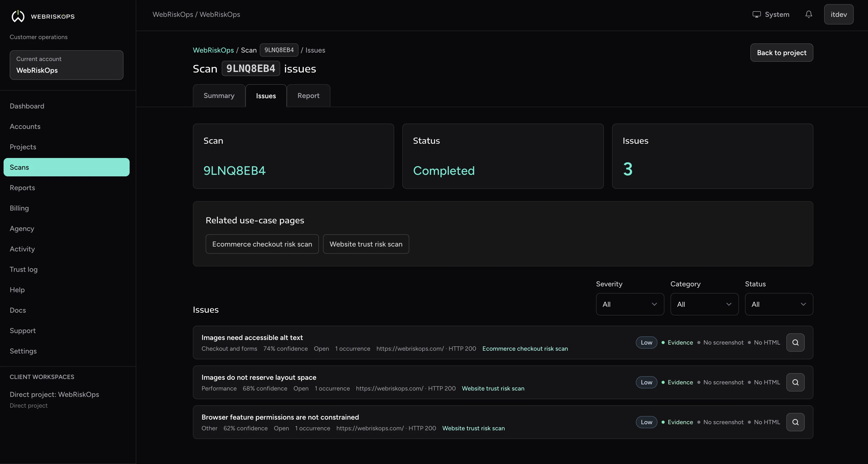Image resolution: width=868 pixels, height=464 pixels.
Task: Click the Low badge on permissions issue
Action: coord(646,422)
